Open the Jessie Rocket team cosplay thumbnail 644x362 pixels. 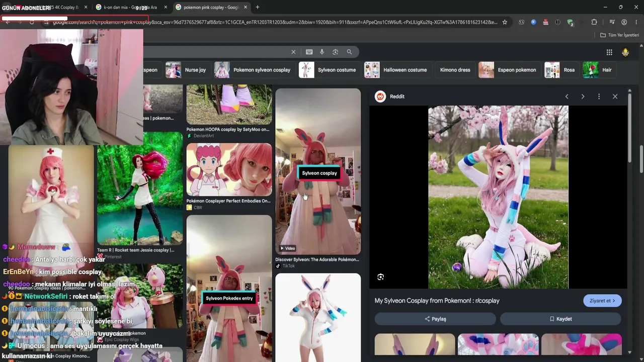(x=140, y=189)
